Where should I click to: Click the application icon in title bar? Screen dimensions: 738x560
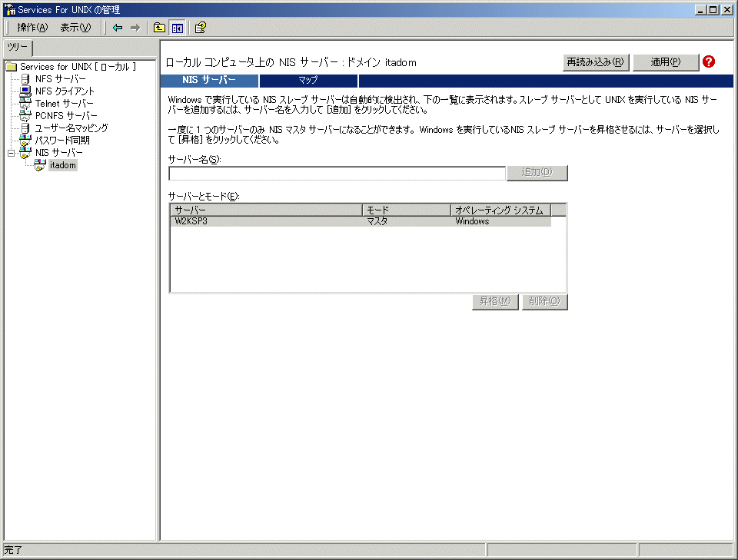pos(9,9)
